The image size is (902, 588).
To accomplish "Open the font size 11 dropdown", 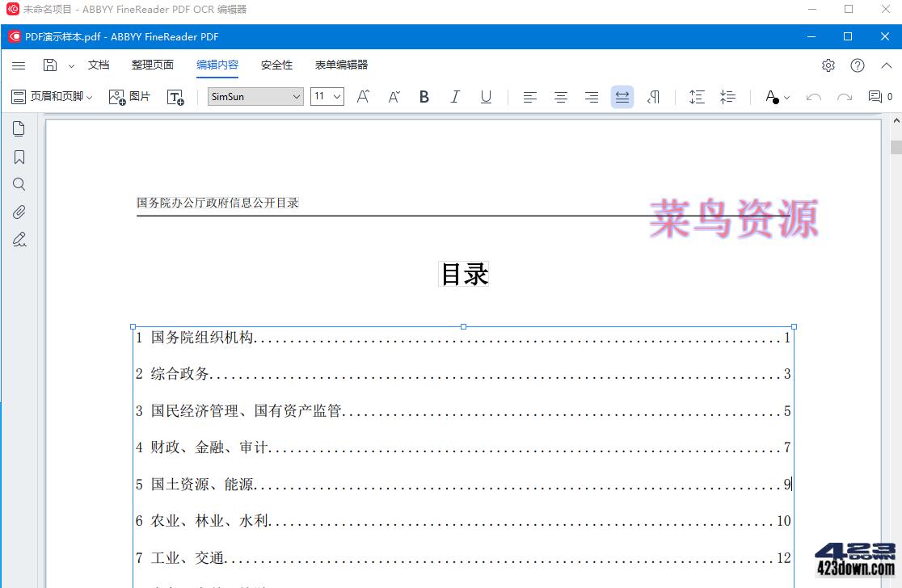I will [336, 96].
